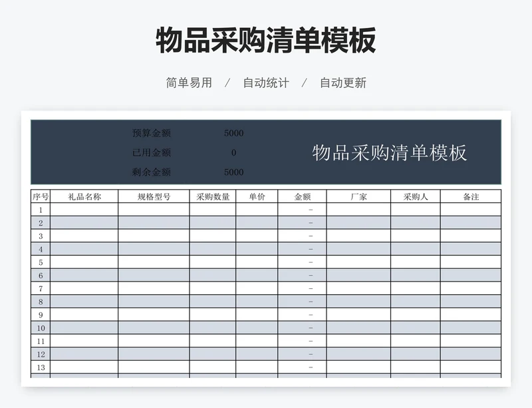Click the 礼品名称 cell in row 10
This screenshot has height=408, width=532.
point(84,328)
